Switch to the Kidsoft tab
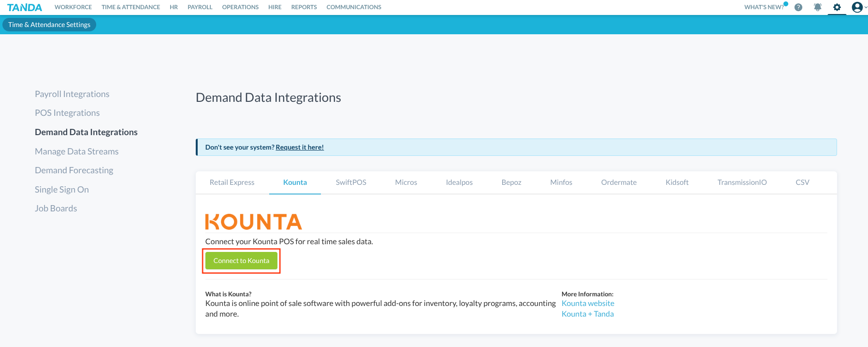 (x=677, y=182)
